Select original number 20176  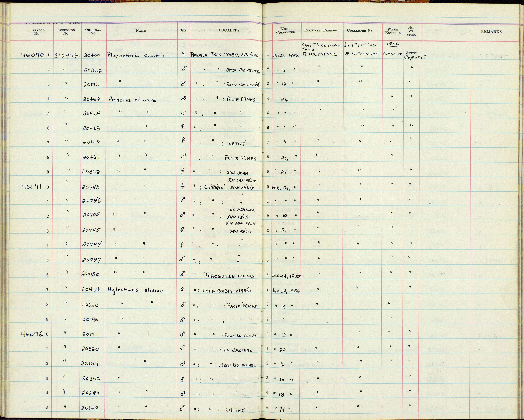pyautogui.click(x=91, y=85)
